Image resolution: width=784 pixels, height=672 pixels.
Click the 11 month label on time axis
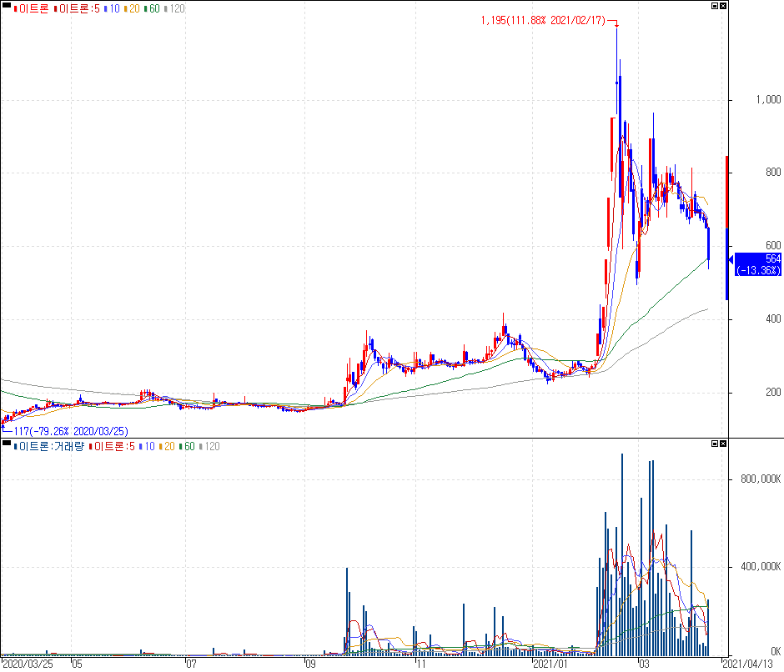coord(420,664)
